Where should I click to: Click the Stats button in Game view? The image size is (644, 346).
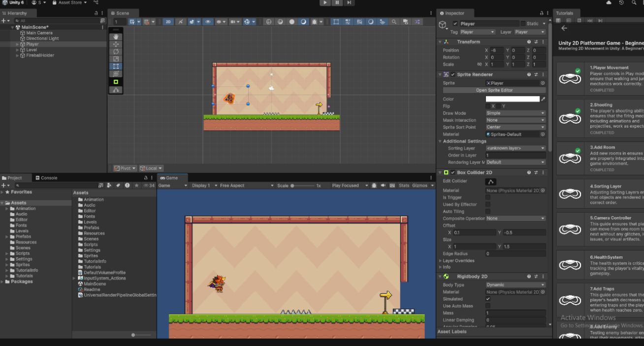404,186
